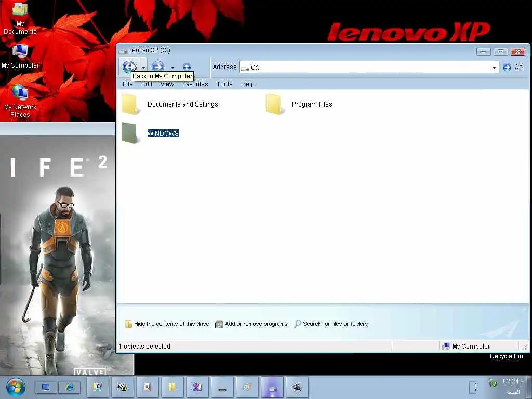Close the Lenovo XP (C:) window
The image size is (532, 399).
point(518,51)
